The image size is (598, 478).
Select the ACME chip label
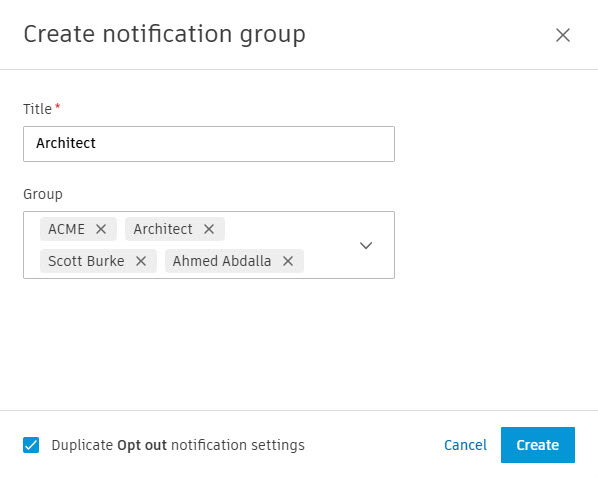click(x=66, y=229)
